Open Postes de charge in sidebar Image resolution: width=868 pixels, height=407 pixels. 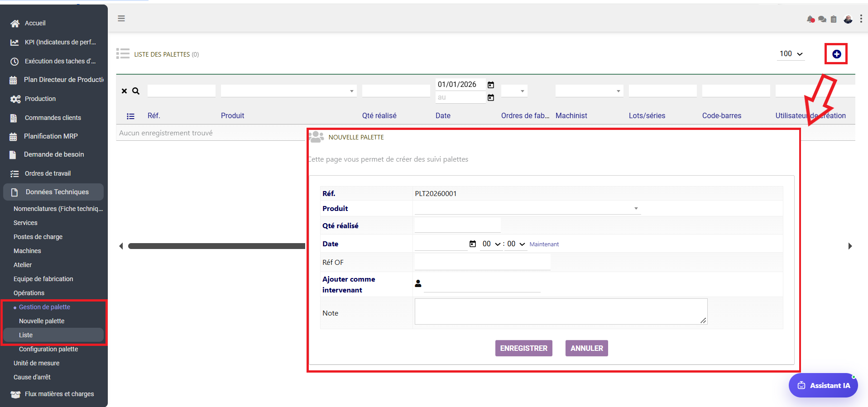click(38, 237)
